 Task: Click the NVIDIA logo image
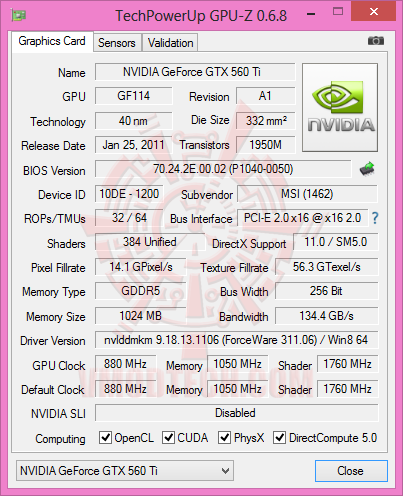(340, 107)
